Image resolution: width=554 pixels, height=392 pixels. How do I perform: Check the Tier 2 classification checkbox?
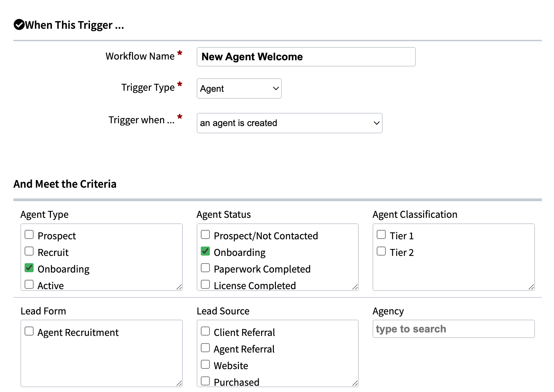coord(381,251)
